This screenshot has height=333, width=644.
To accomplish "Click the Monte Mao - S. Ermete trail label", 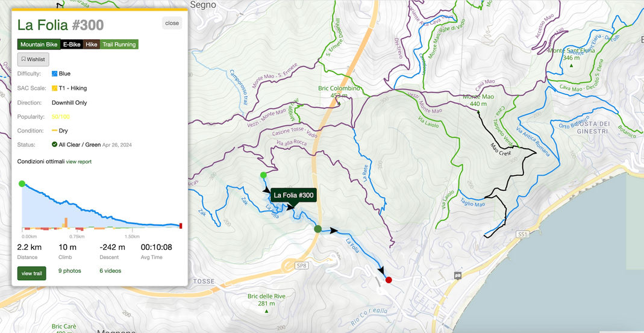I will point(275,75).
